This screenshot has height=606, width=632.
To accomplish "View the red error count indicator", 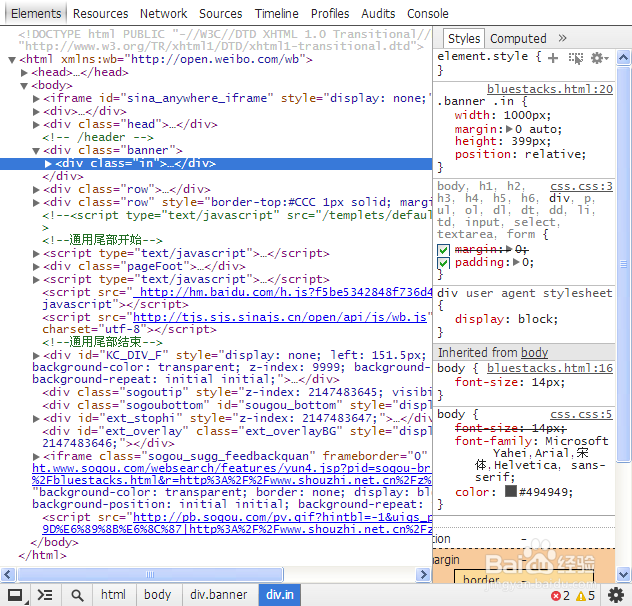I will point(560,596).
